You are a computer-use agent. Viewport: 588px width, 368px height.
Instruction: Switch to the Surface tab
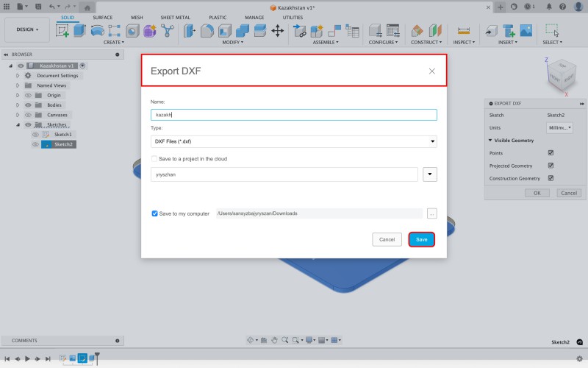coord(102,17)
